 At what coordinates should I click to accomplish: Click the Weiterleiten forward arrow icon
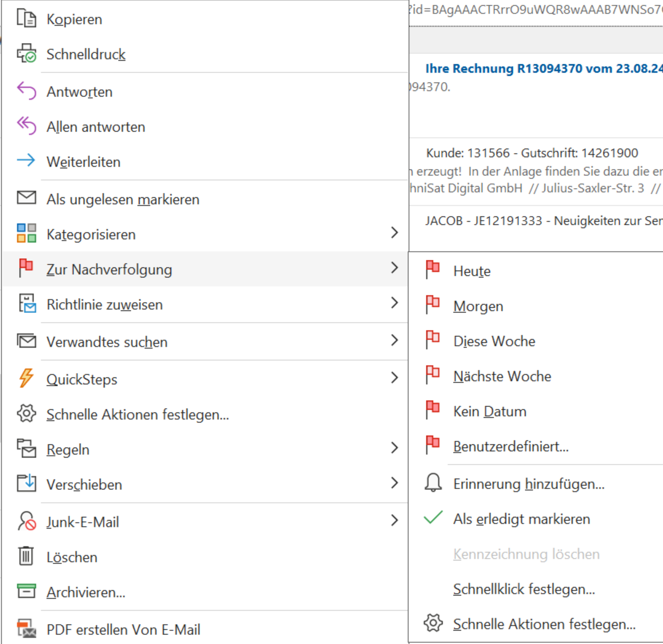click(26, 161)
